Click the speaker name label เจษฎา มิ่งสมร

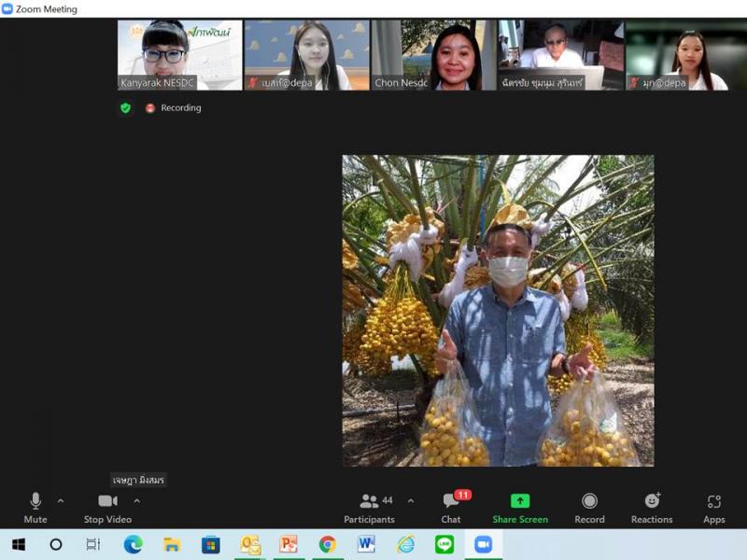coord(138,480)
